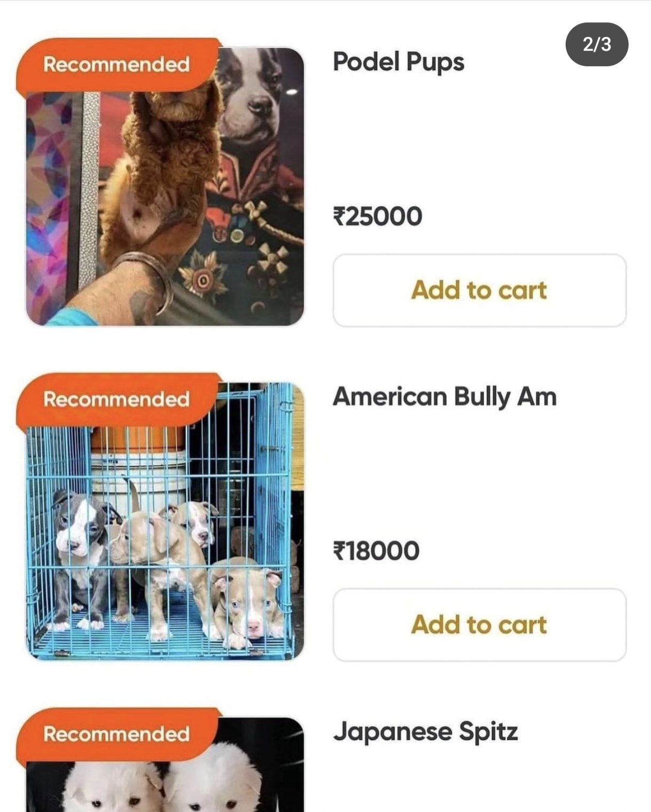Click the ₹25000 price label
The height and width of the screenshot is (812, 651).
tap(377, 216)
